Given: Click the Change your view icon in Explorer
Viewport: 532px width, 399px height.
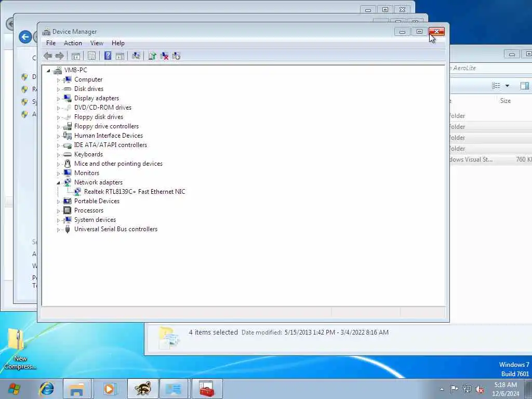Looking at the screenshot, I should click(x=496, y=86).
